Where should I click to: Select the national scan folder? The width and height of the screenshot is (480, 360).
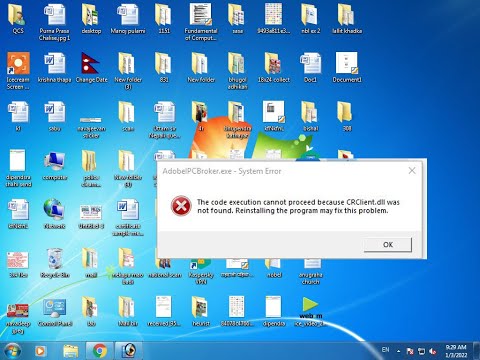click(165, 268)
